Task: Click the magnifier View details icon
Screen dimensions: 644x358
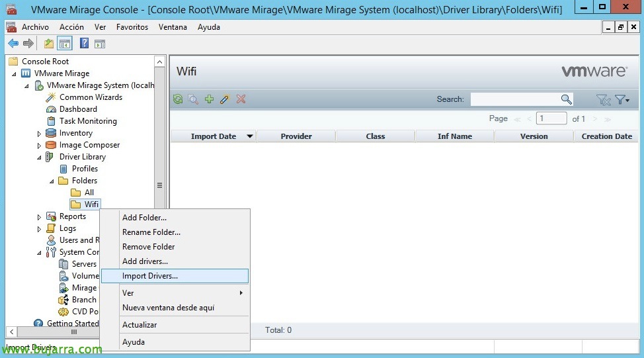Action: point(193,99)
